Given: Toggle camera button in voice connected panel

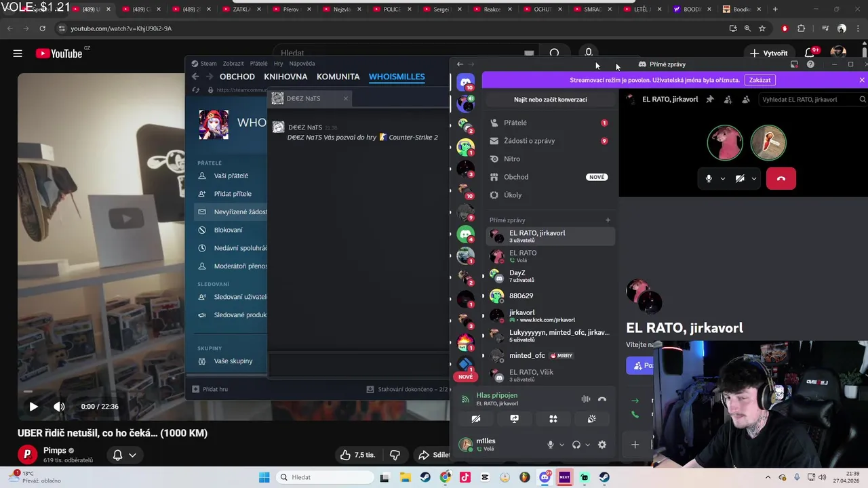Looking at the screenshot, I should click(475, 419).
